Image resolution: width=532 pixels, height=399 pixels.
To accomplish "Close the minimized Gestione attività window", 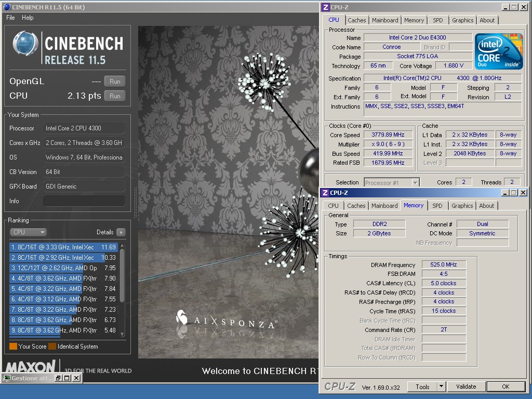I will (76, 378).
